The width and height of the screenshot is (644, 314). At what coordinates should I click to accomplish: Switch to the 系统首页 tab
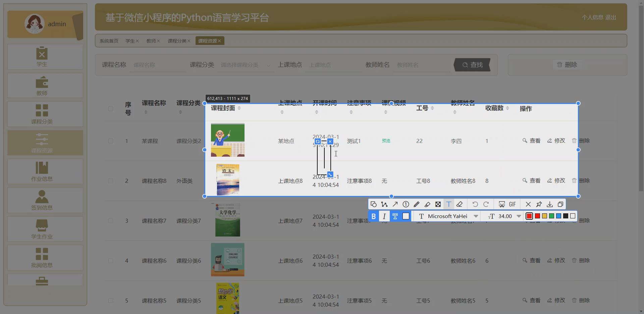(x=109, y=41)
